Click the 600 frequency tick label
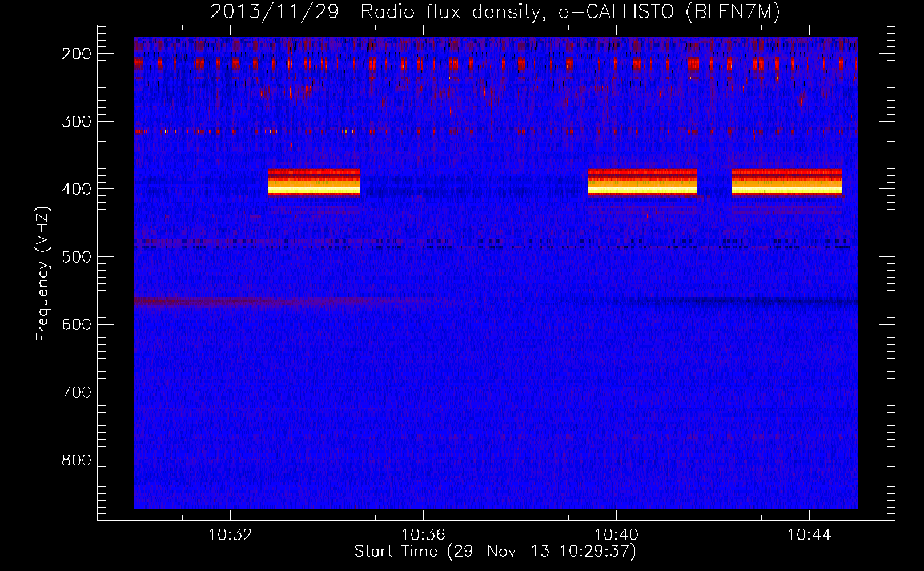Viewport: 924px width, 571px height. [77, 324]
